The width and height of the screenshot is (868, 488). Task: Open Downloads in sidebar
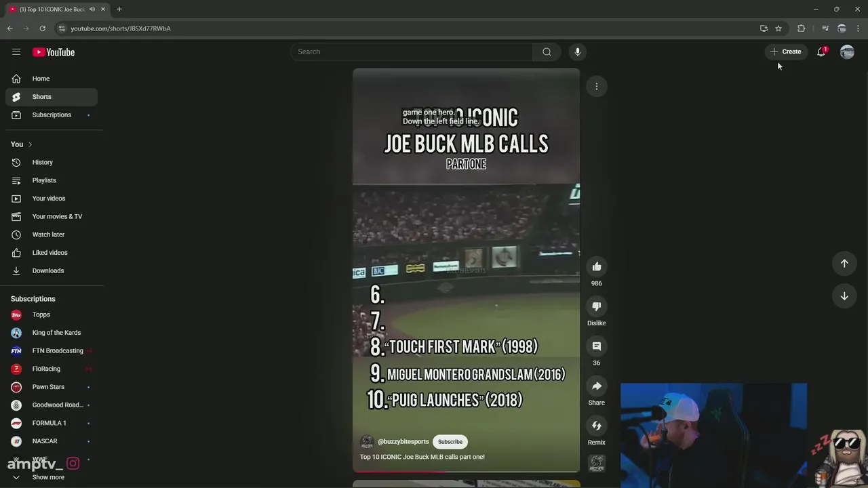click(x=52, y=270)
